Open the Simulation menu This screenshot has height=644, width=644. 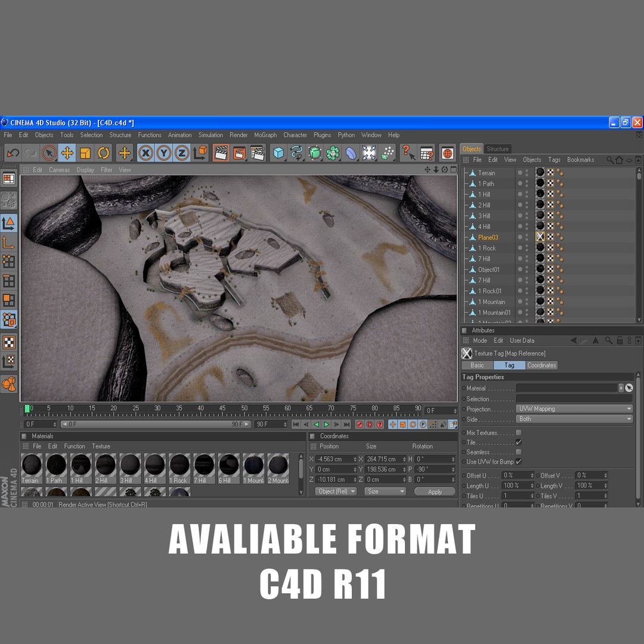tap(210, 135)
